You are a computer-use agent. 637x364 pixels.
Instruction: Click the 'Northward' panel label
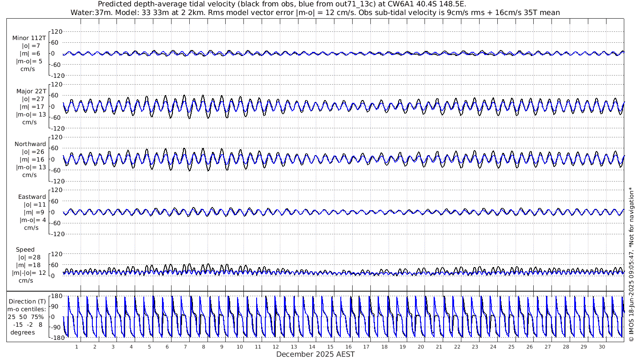30,144
